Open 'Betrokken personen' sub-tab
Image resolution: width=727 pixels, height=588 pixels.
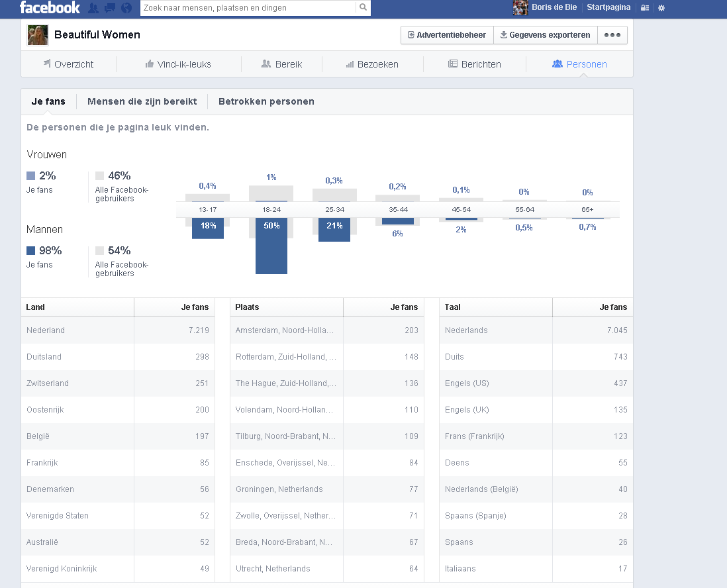[x=266, y=101]
